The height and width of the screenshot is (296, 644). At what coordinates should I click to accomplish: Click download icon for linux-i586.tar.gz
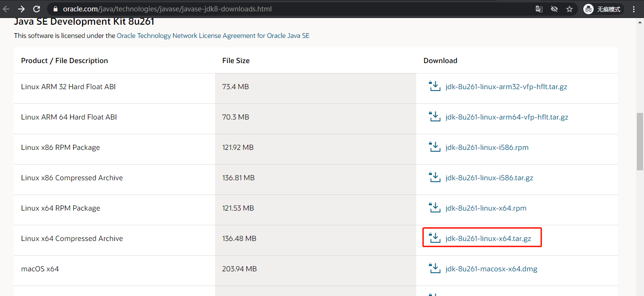(x=435, y=177)
